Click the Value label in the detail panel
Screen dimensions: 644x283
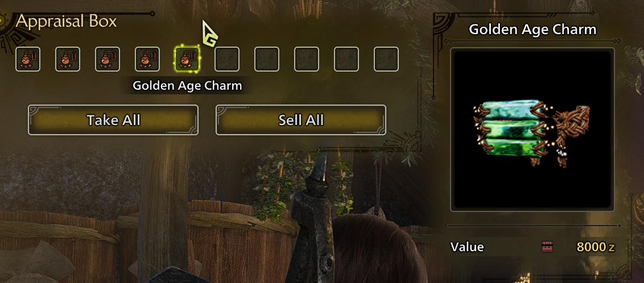467,247
